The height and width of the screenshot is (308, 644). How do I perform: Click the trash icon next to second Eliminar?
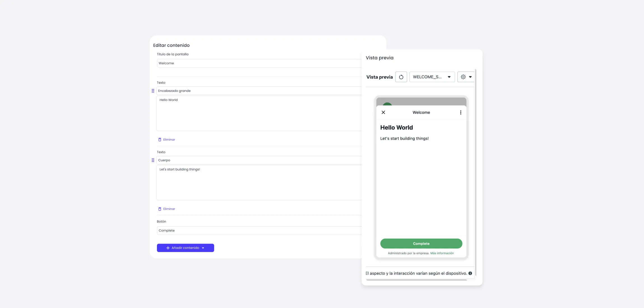click(x=159, y=209)
